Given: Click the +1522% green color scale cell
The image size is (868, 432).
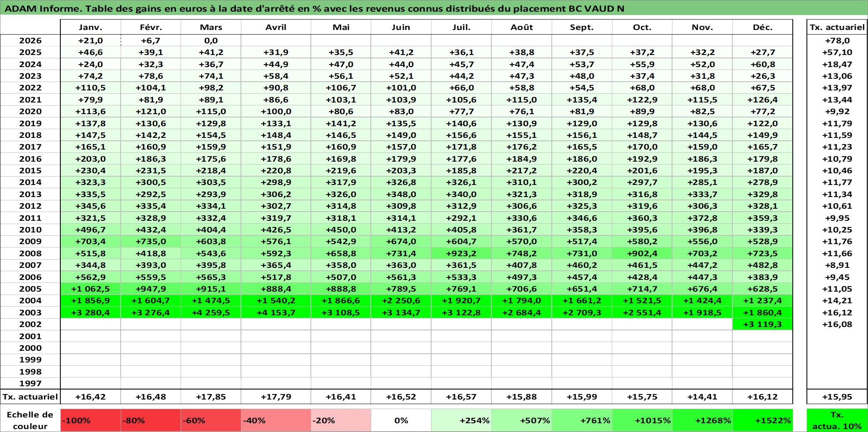Looking at the screenshot, I should tap(763, 420).
